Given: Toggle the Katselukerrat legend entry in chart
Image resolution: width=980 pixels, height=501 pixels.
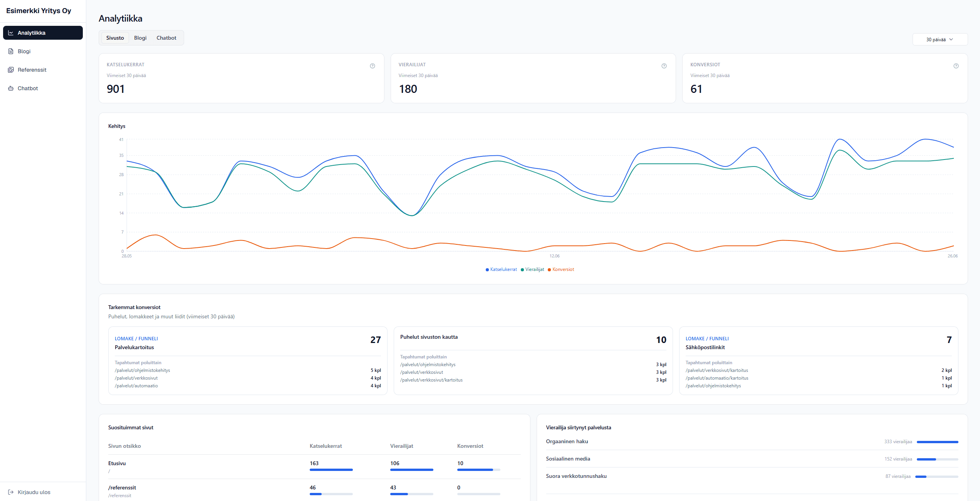Looking at the screenshot, I should [501, 269].
